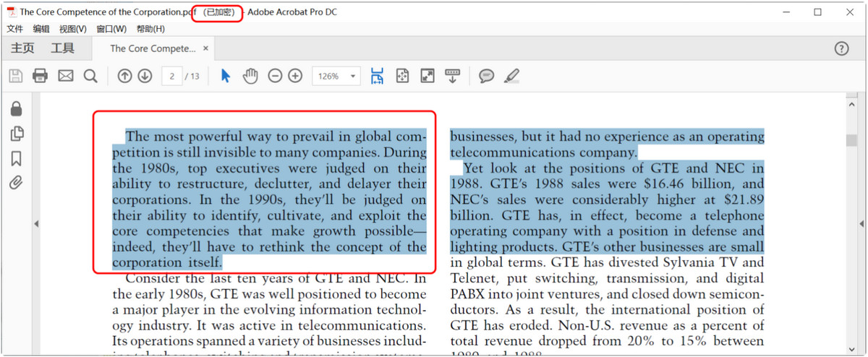Open the security lock panel

[x=16, y=109]
